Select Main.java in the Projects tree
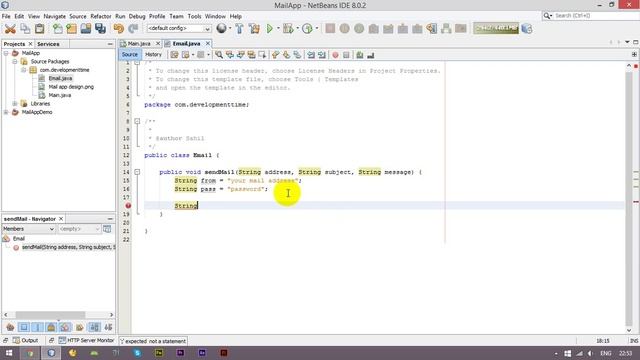This screenshot has width=640, height=360. [60, 95]
